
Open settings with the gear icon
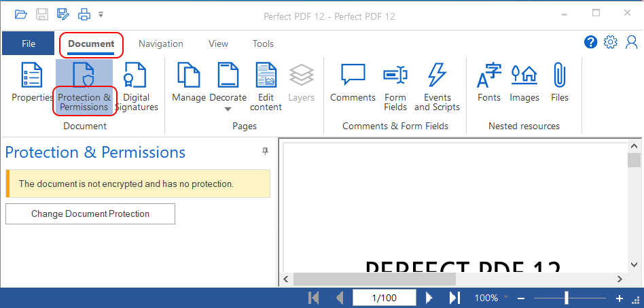[x=611, y=42]
